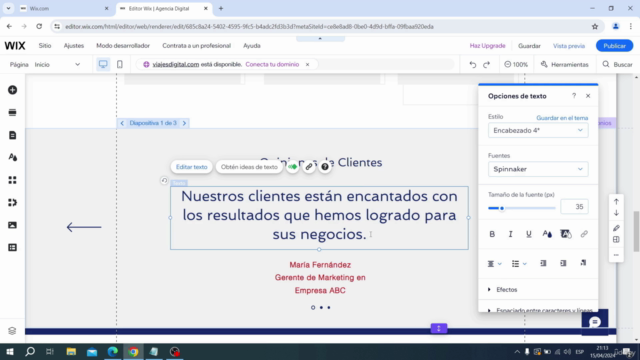Open help in Opciones de texto panel

coord(574,96)
